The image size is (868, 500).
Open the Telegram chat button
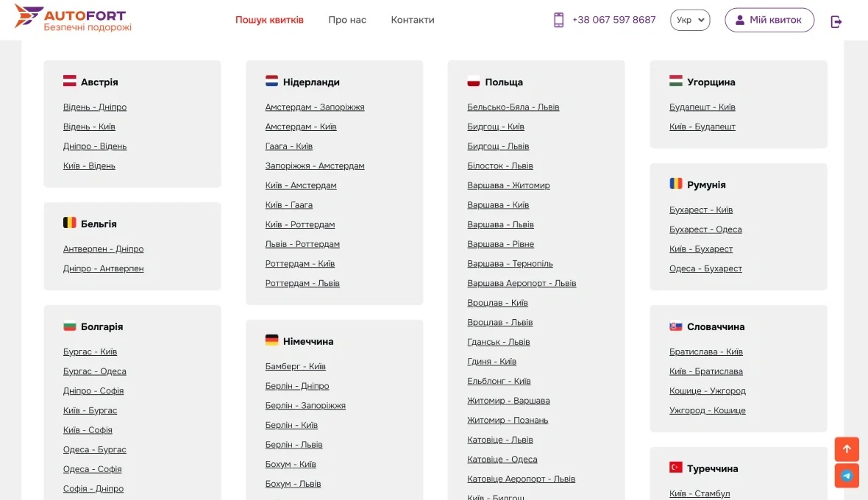847,475
